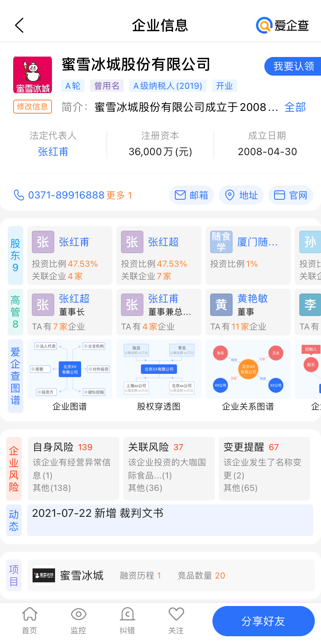This screenshot has height=644, width=321.
Task: Follow company with 关注 heart icon
Action: 176,620
